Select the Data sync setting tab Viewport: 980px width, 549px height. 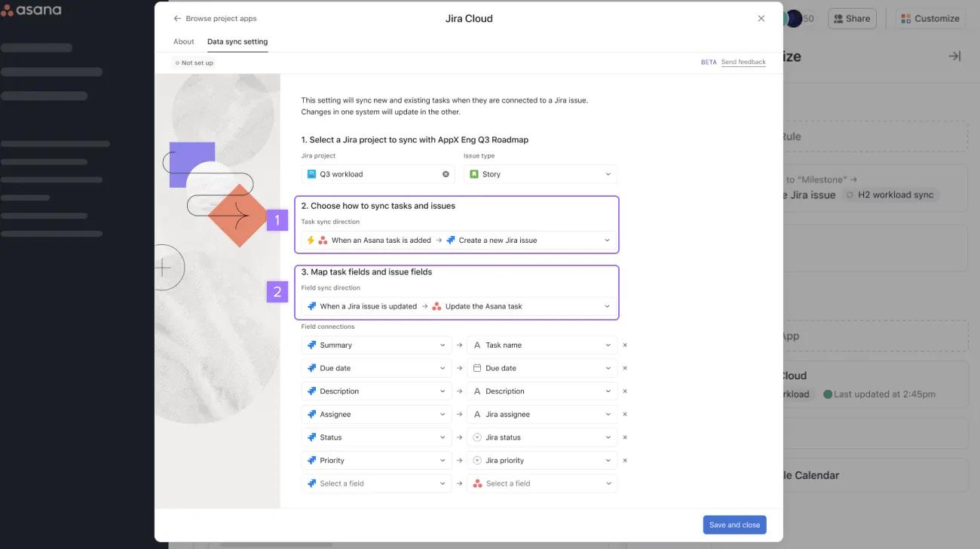(237, 41)
